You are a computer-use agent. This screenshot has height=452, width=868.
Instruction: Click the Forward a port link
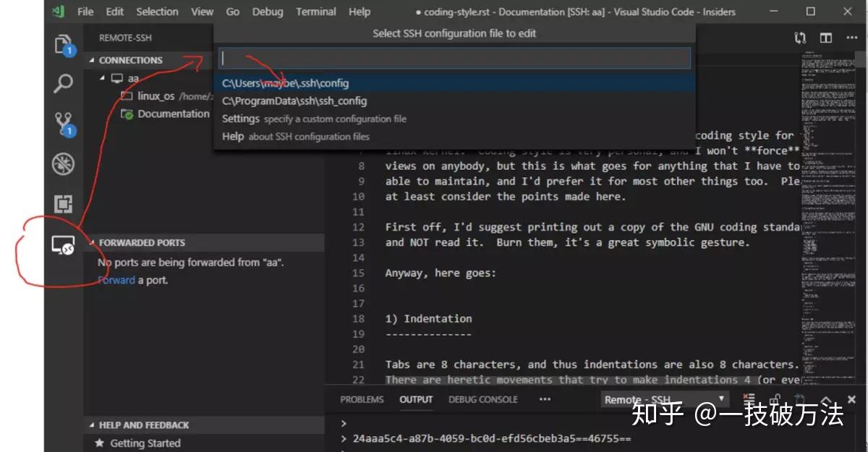click(x=116, y=280)
